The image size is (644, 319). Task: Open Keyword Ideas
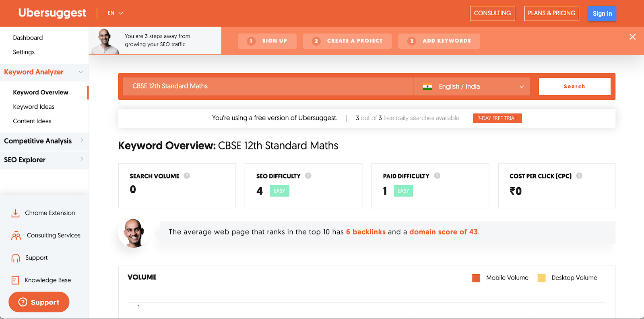pos(33,107)
